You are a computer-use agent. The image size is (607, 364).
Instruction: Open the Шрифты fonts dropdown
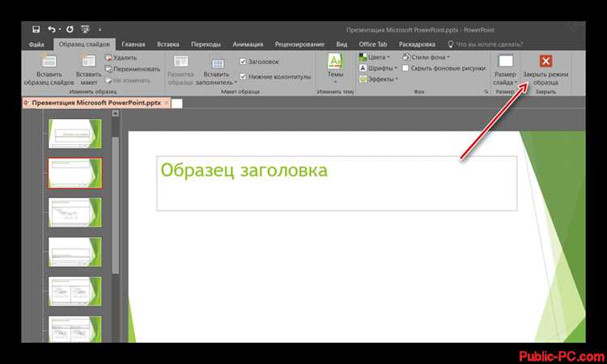[x=378, y=68]
